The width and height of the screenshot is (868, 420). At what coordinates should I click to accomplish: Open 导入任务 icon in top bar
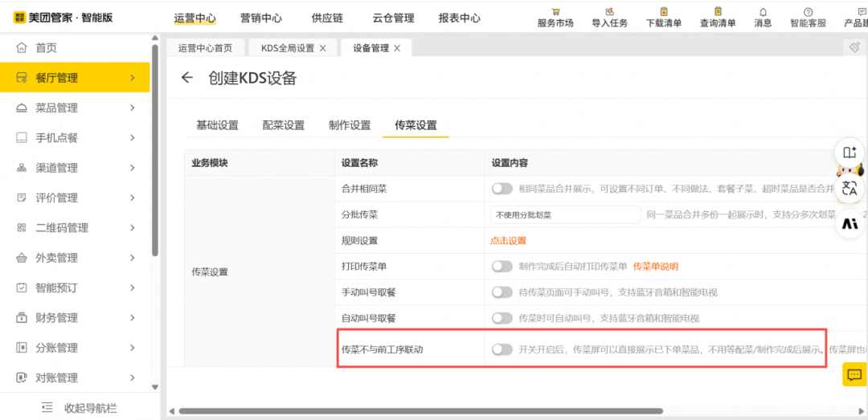pyautogui.click(x=609, y=11)
